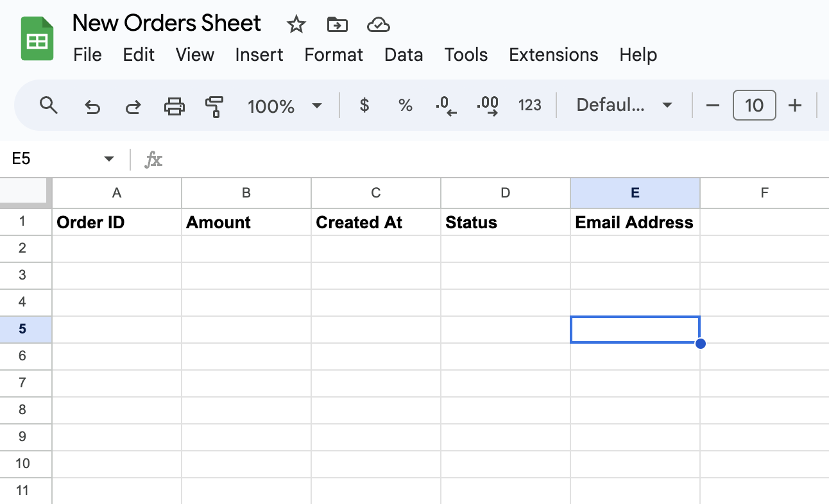Screen dimensions: 829x504
Task: Open the Data menu
Action: (x=404, y=55)
